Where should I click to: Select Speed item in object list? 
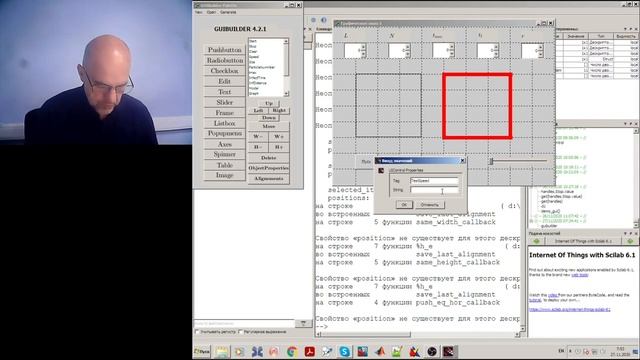point(254,57)
